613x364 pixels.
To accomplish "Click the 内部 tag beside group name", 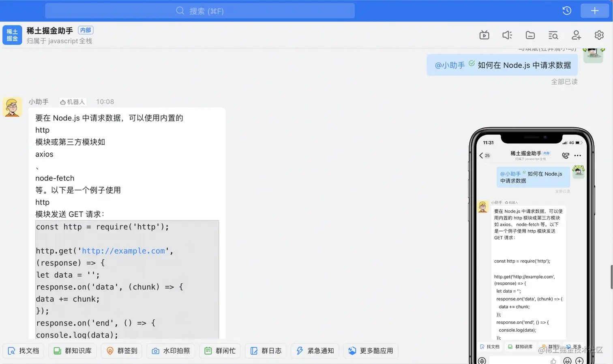I will pos(86,30).
